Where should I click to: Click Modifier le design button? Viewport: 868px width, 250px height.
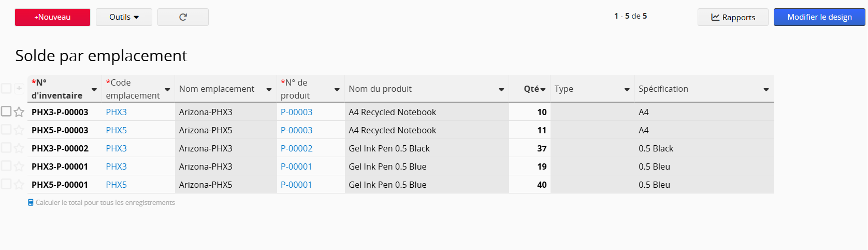819,17
